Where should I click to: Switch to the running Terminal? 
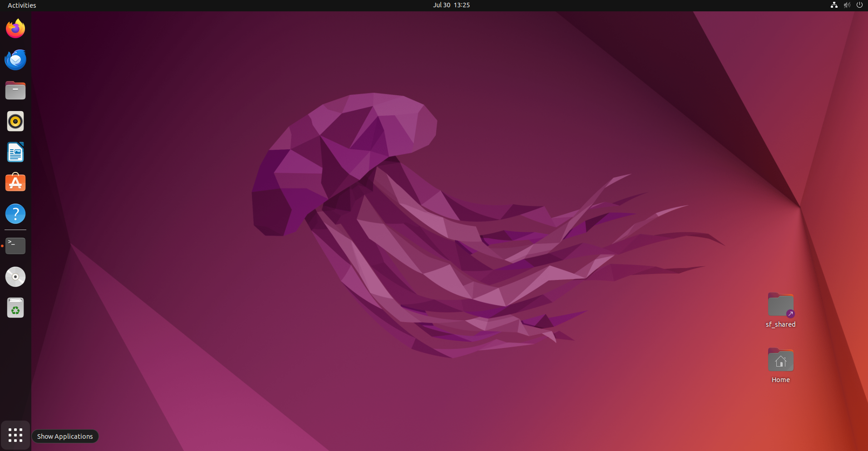(15, 245)
